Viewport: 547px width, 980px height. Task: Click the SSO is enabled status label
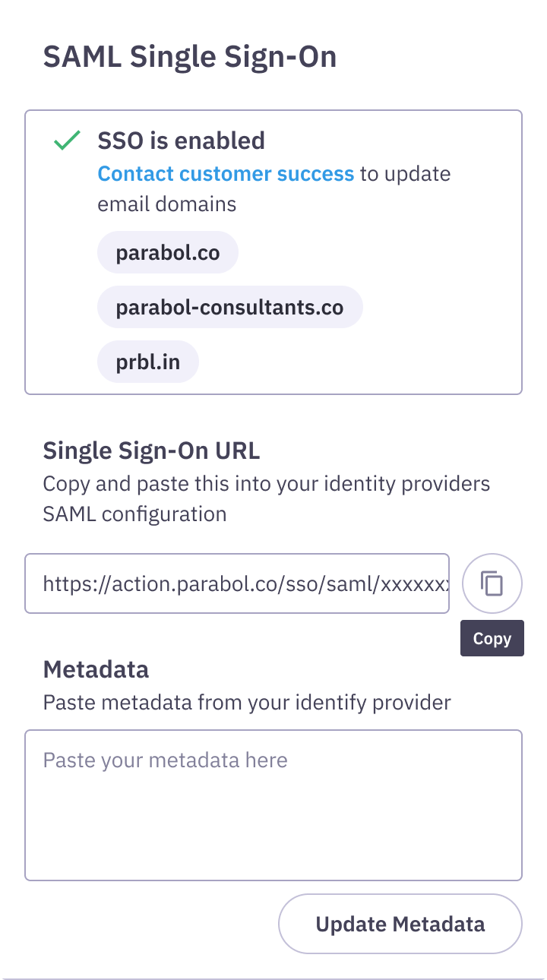coord(180,140)
